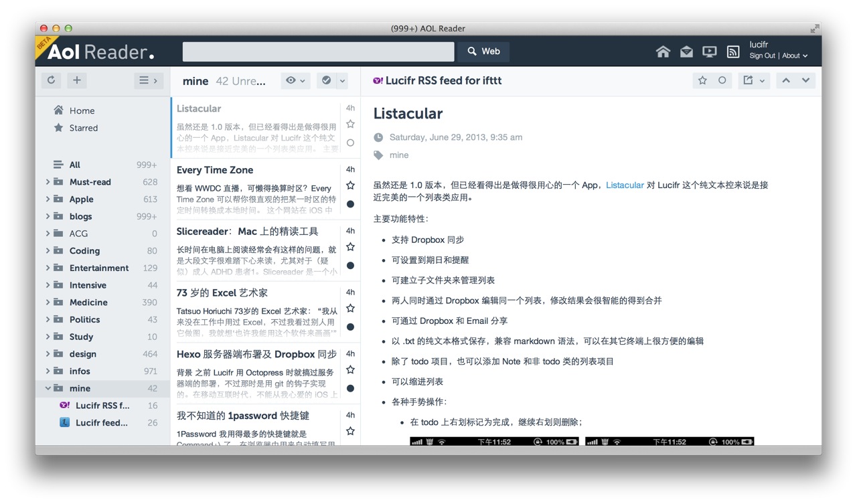857x504 pixels.
Task: Click the Web search button
Action: tap(483, 52)
